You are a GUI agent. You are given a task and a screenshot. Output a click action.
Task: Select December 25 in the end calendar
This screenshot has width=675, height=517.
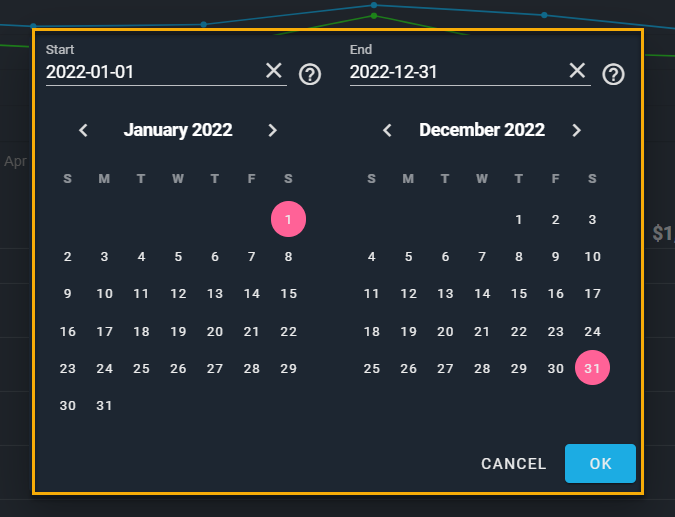(372, 369)
